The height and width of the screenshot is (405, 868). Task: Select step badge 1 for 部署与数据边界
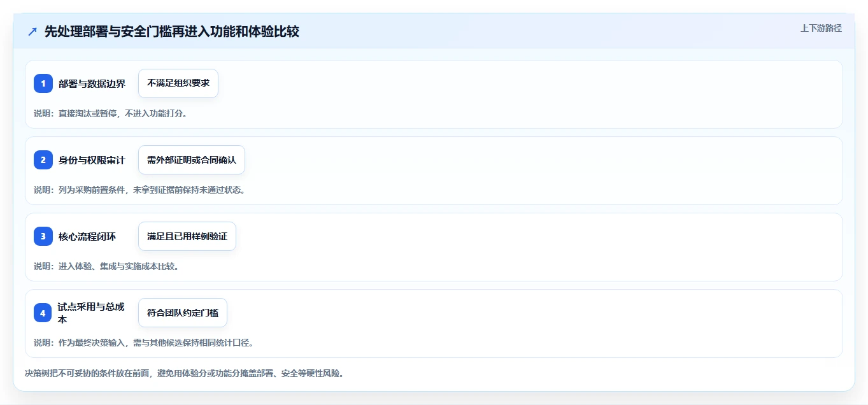(43, 83)
